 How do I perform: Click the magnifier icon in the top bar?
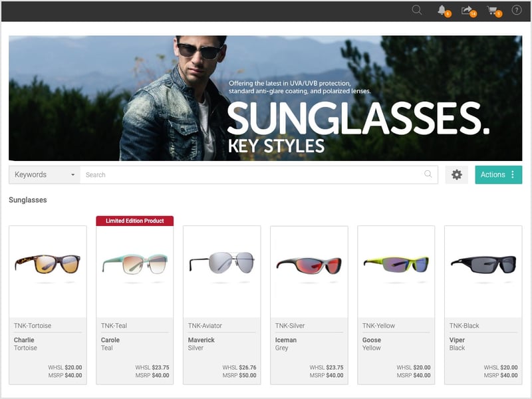click(418, 10)
